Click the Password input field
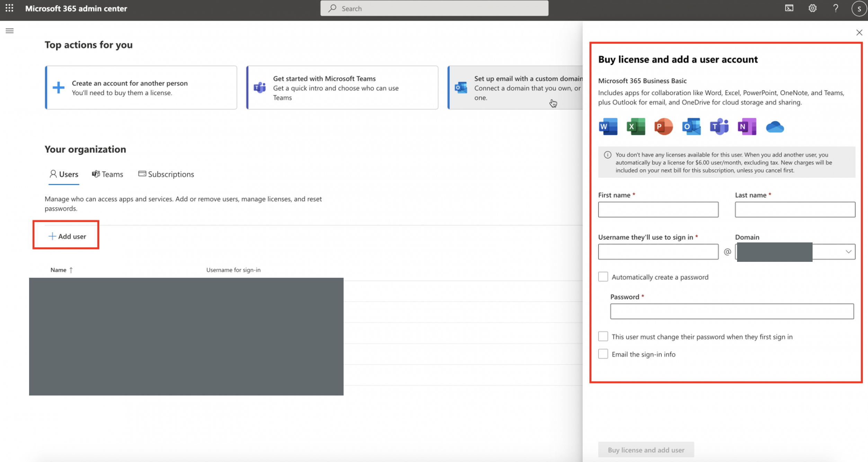 click(x=732, y=311)
